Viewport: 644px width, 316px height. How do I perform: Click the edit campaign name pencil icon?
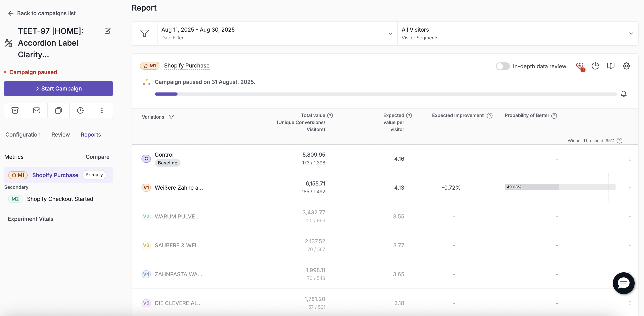[x=108, y=31]
